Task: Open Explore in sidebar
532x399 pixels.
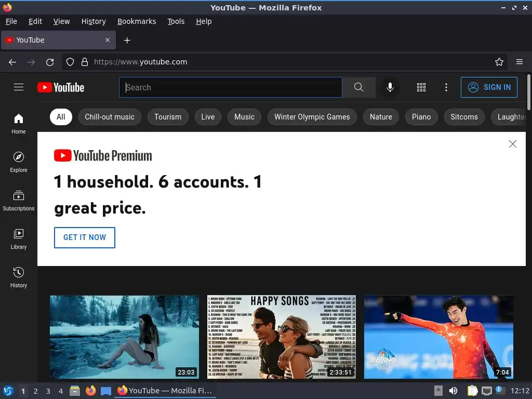Action: click(19, 162)
